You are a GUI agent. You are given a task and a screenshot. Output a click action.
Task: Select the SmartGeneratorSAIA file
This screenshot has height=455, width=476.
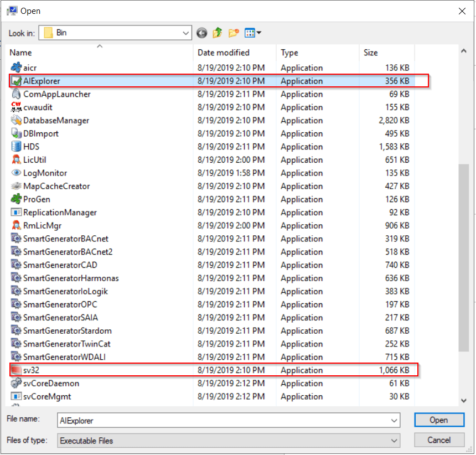pos(61,318)
